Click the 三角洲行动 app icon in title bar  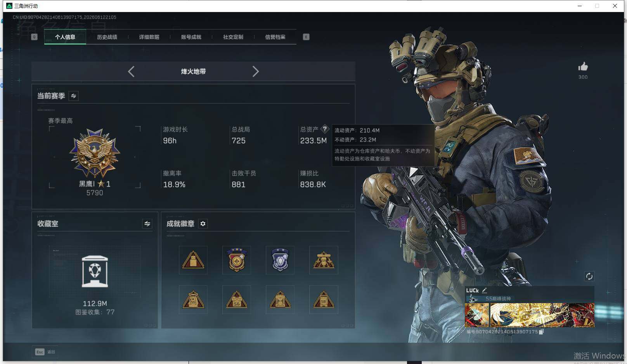(x=9, y=6)
